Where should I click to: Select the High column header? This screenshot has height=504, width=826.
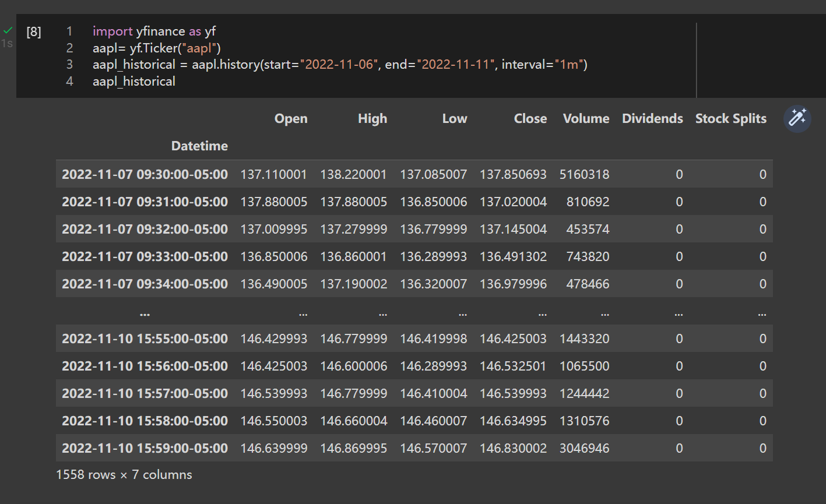pos(372,119)
